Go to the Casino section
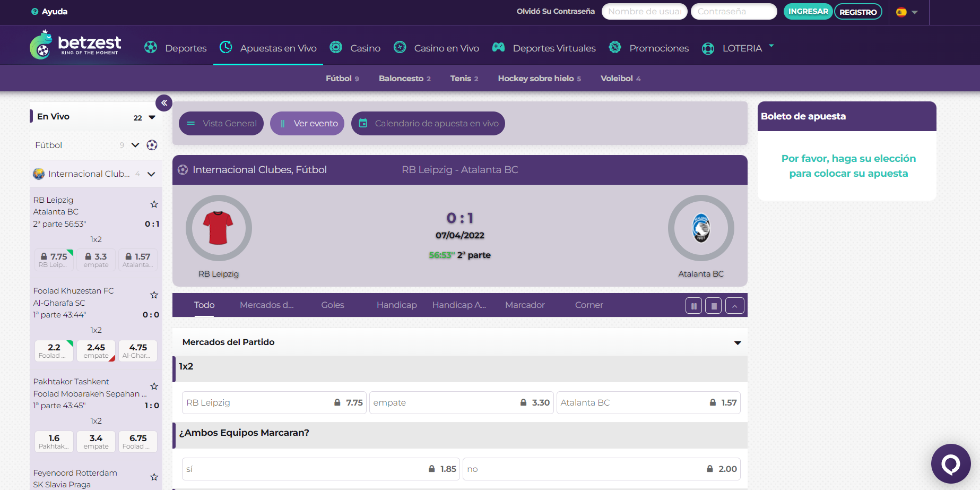Screen dimensions: 980x490 coord(366,48)
